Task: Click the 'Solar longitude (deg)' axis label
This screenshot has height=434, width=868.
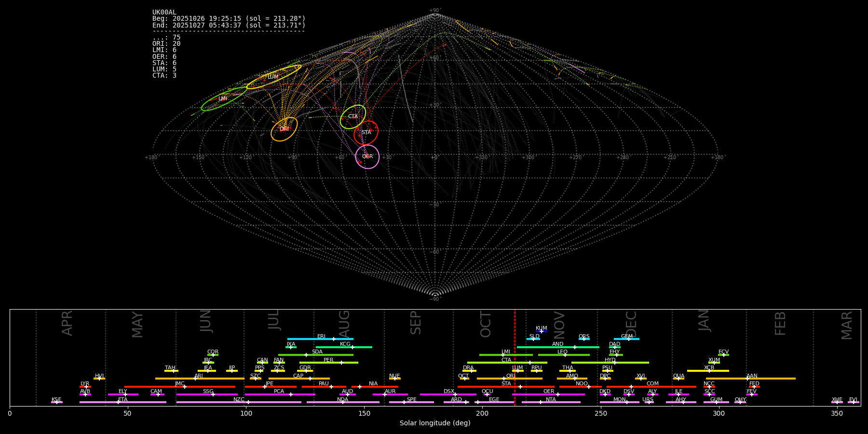Action: (x=434, y=423)
